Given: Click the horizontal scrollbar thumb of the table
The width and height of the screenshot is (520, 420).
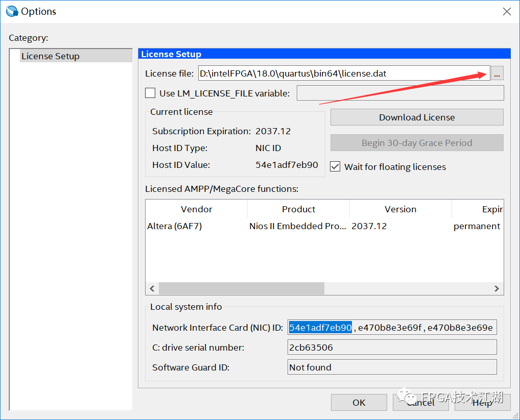Looking at the screenshot, I should click(242, 288).
